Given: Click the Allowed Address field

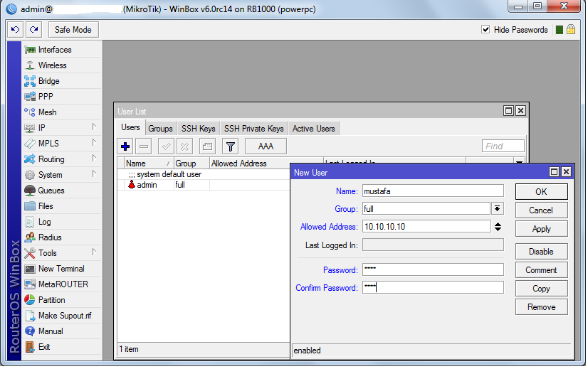Looking at the screenshot, I should tap(426, 227).
